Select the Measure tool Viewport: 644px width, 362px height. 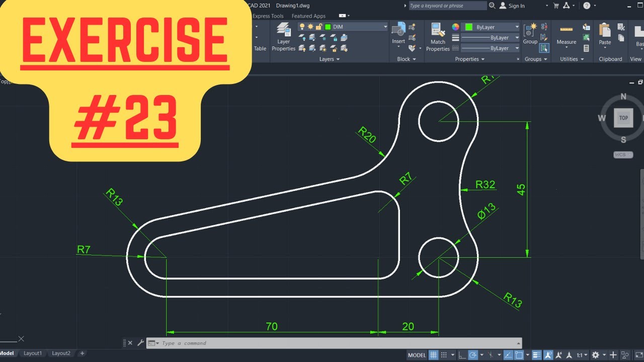tap(567, 34)
